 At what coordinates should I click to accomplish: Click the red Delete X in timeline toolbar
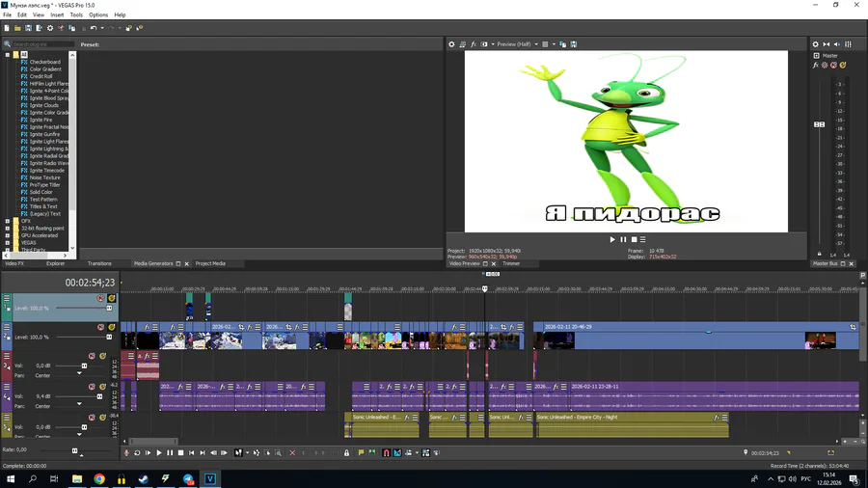(292, 452)
